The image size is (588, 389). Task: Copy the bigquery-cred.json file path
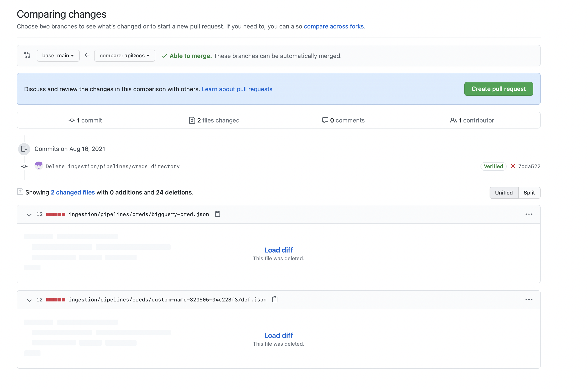coord(218,214)
